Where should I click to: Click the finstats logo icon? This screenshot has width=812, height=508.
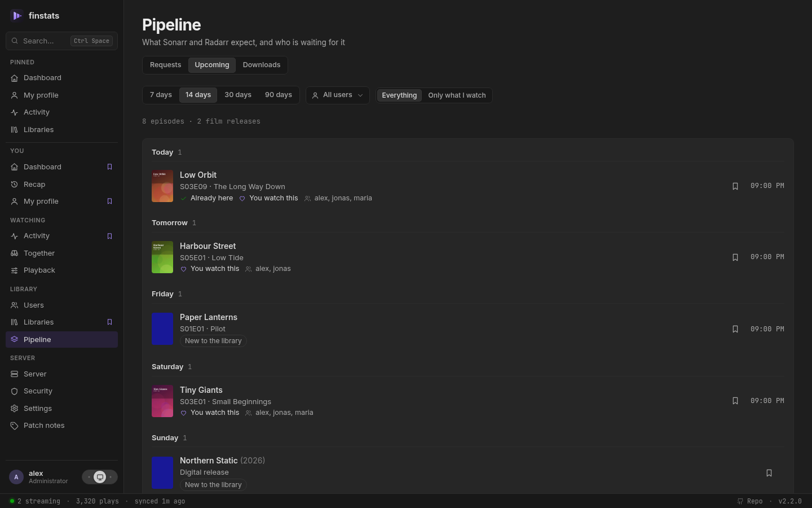coord(16,16)
